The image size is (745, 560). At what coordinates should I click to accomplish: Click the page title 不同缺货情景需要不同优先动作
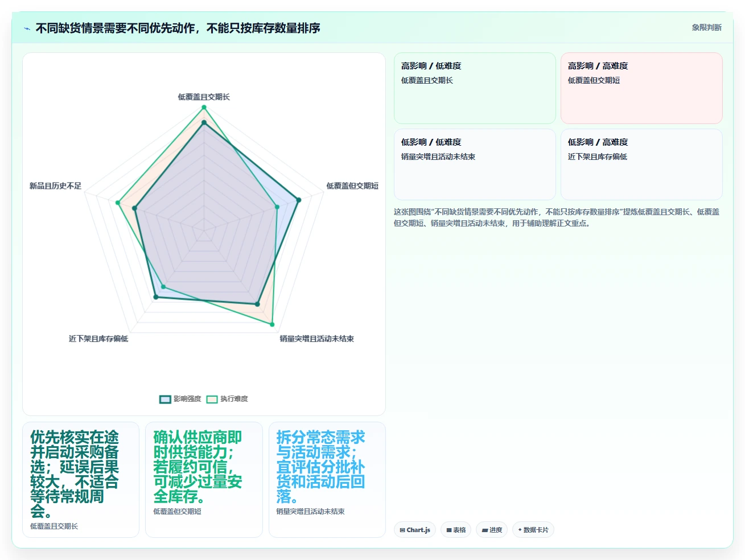tap(178, 28)
